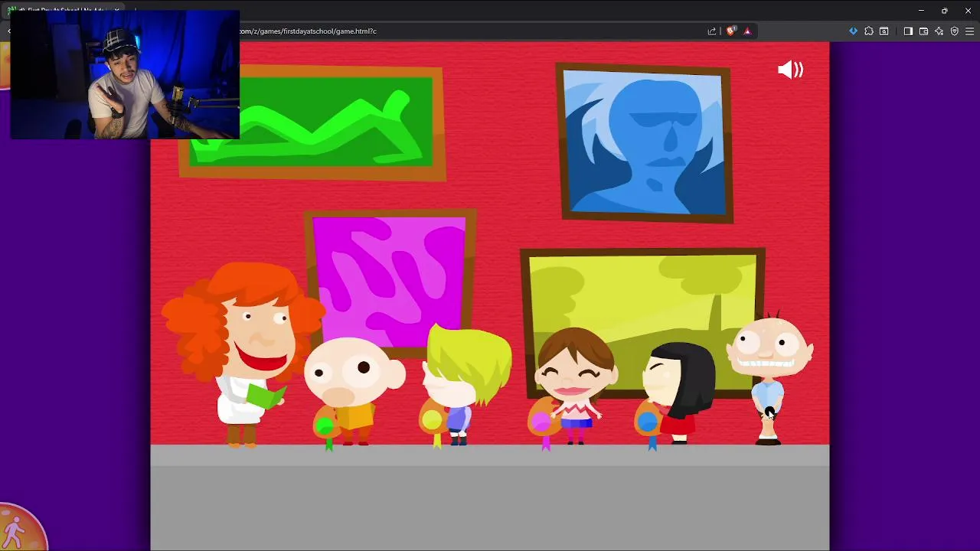Close the browser window
Screen dimensions: 980x551
tap(968, 11)
